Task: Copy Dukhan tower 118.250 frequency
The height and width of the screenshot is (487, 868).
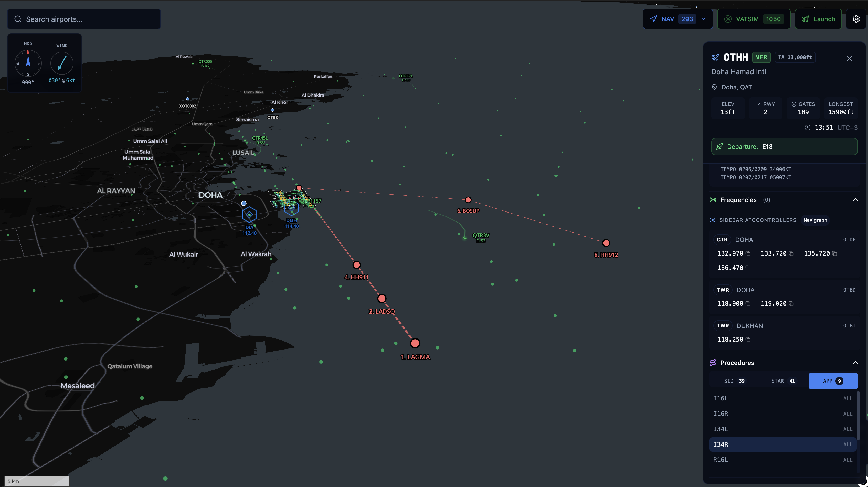Action: (x=748, y=340)
